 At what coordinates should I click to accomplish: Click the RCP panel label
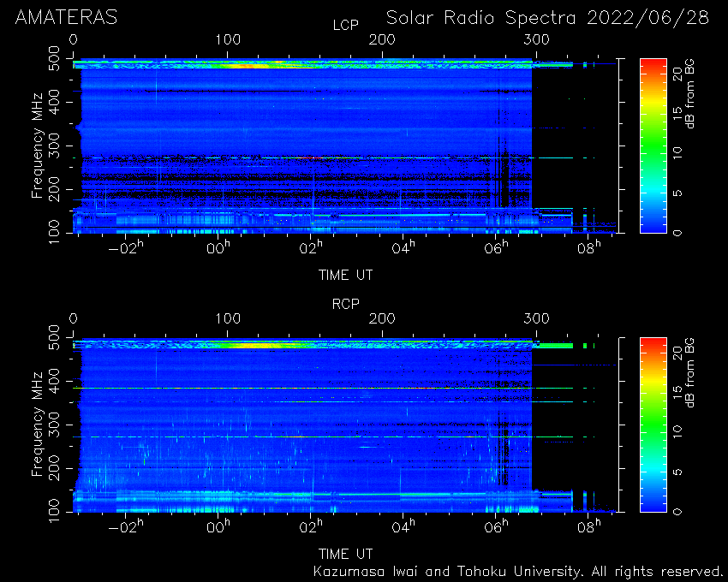346,304
